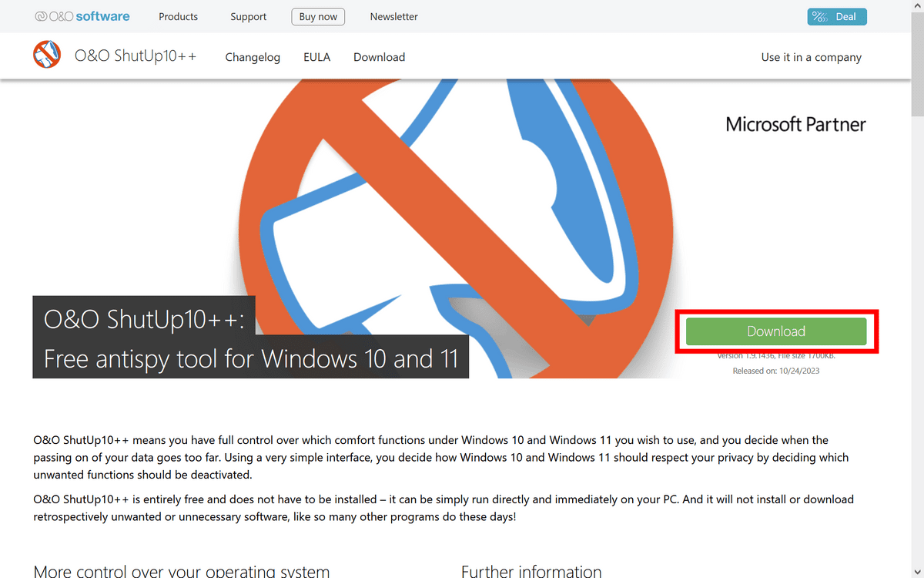This screenshot has width=924, height=578.
Task: View the Changelog page
Action: pyautogui.click(x=253, y=57)
